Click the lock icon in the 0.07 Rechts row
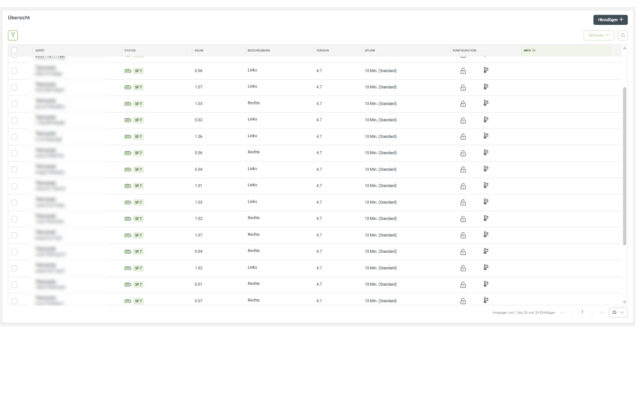Viewport: 640px width, 400px height. click(x=463, y=301)
